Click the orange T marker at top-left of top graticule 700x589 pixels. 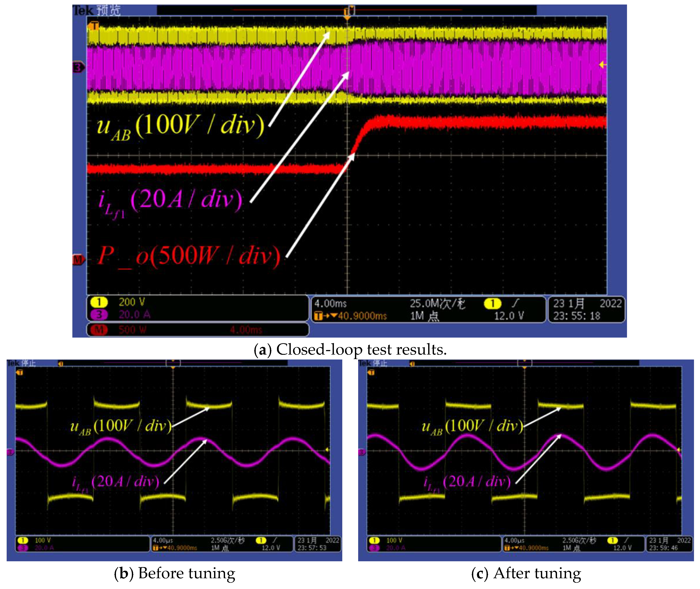[94, 26]
